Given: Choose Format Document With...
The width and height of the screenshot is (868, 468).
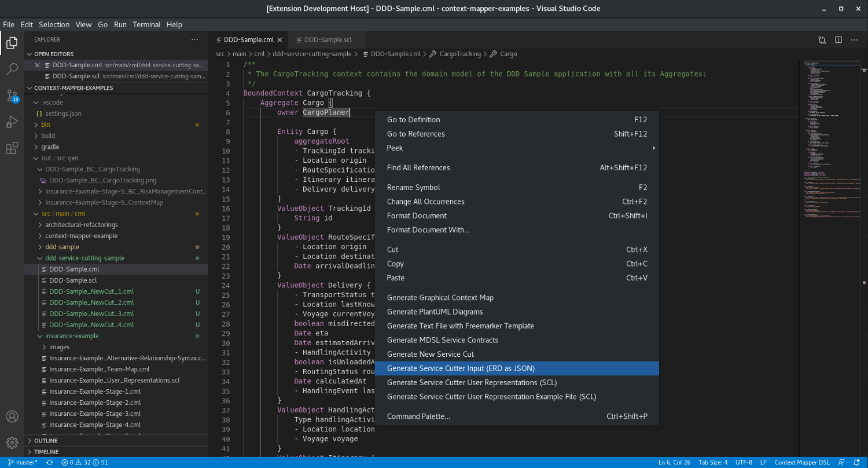Looking at the screenshot, I should (517, 230).
